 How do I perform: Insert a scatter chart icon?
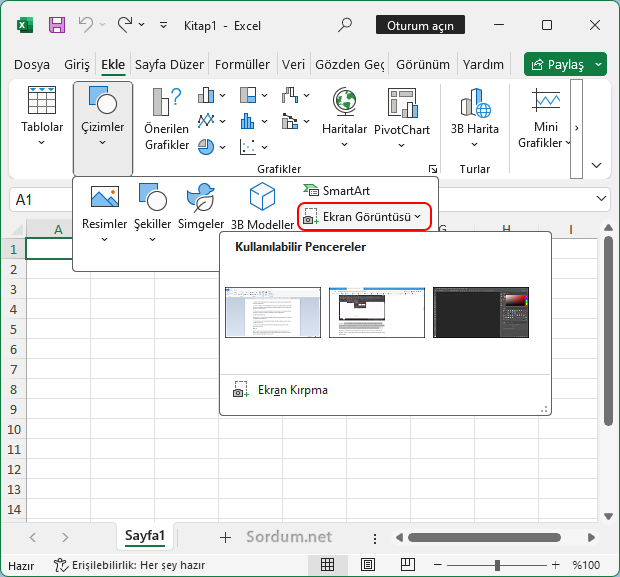pos(248,147)
